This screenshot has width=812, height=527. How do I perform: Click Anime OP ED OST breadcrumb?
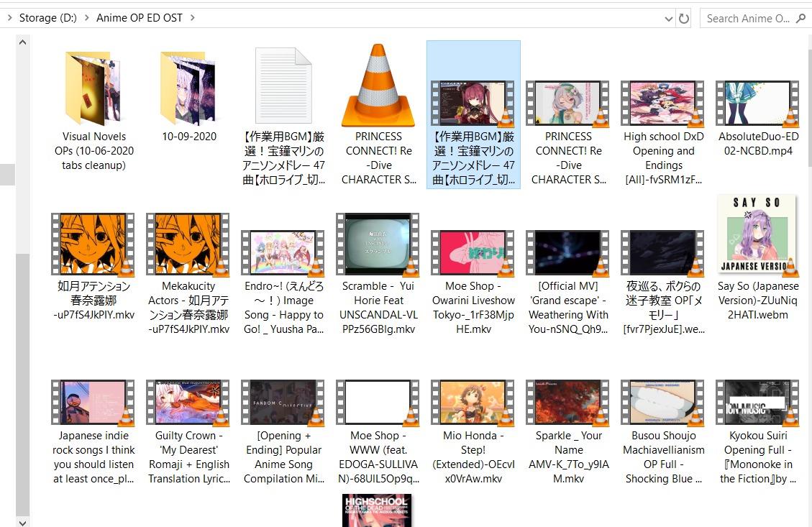tap(140, 17)
